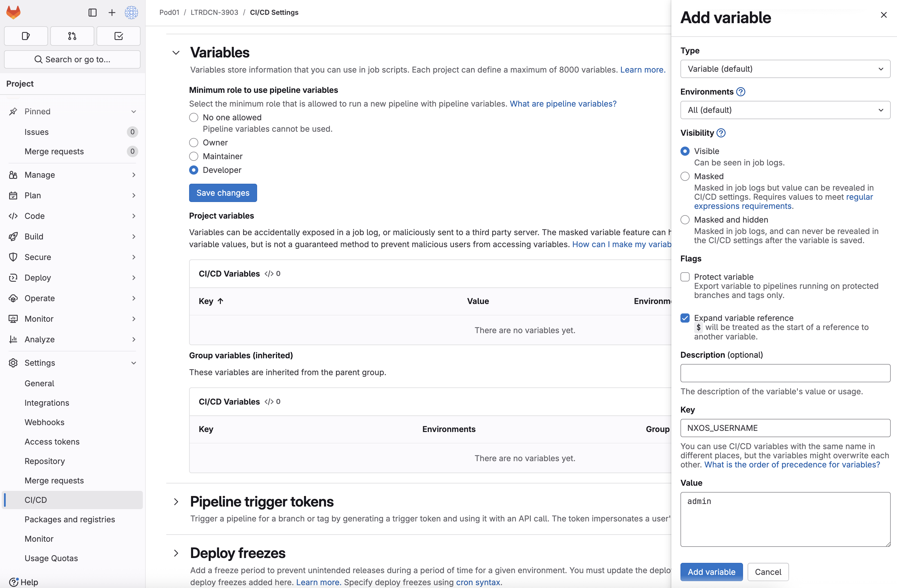897x588 pixels.
Task: Open the to-do list icon
Action: pos(118,36)
